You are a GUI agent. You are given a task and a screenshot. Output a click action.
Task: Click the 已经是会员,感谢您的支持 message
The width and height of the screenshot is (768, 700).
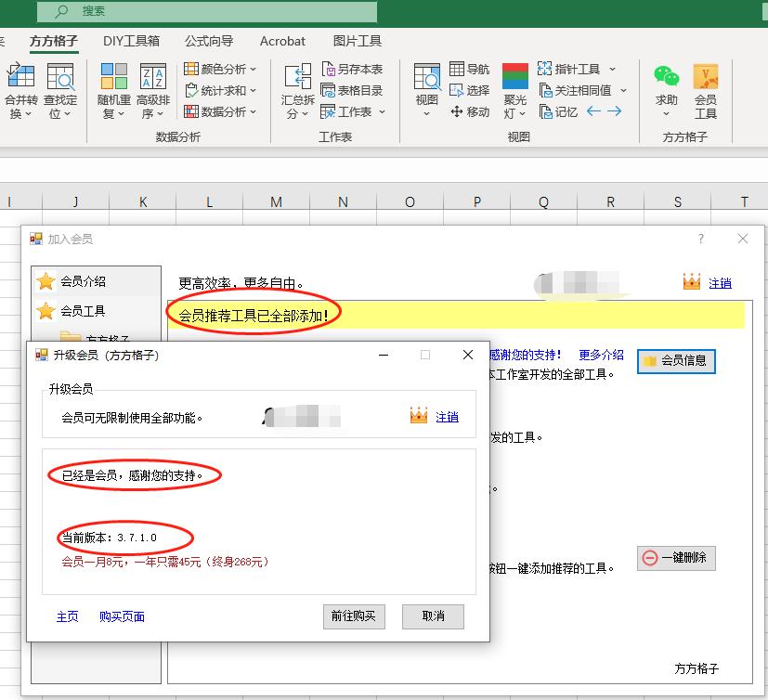pos(132,475)
